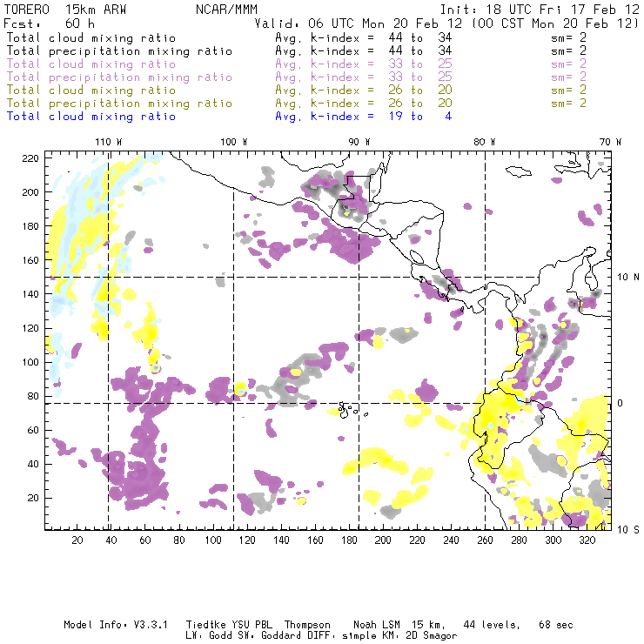The width and height of the screenshot is (644, 644).
Task: Select '180' on the vertical axis
Action: [30, 226]
